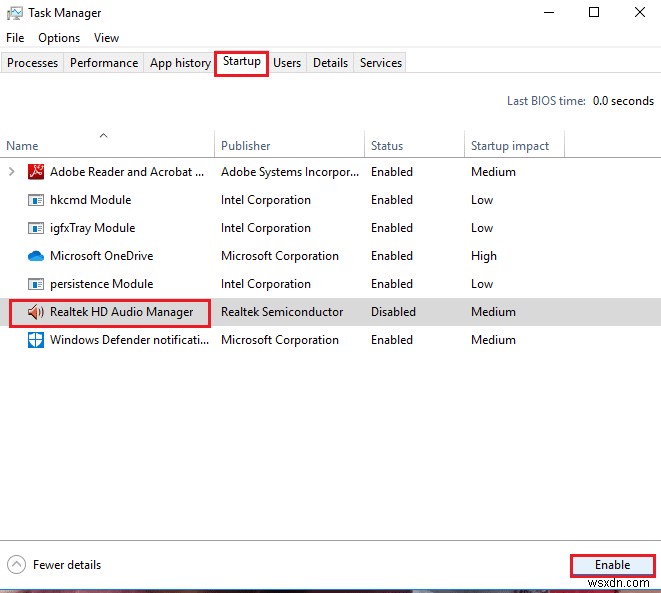Click Low impact of igfxTray Module row
Image resolution: width=661 pixels, height=593 pixels.
pyautogui.click(x=482, y=228)
